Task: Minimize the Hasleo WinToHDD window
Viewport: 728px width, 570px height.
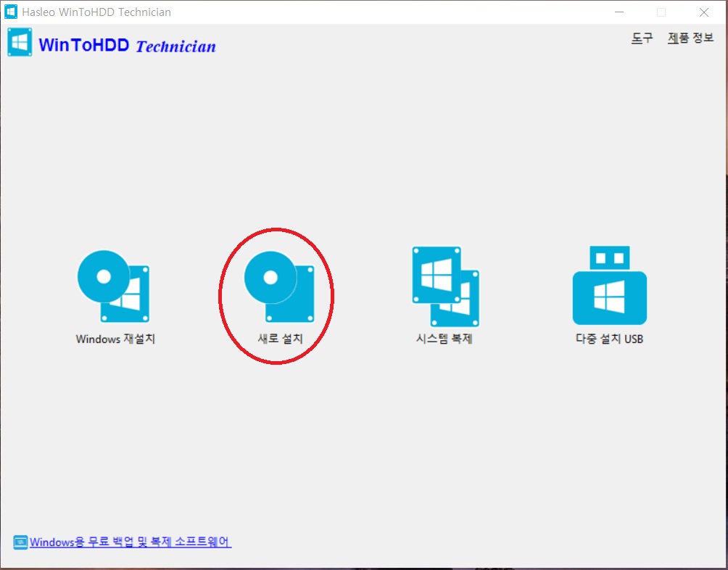Action: pyautogui.click(x=619, y=12)
